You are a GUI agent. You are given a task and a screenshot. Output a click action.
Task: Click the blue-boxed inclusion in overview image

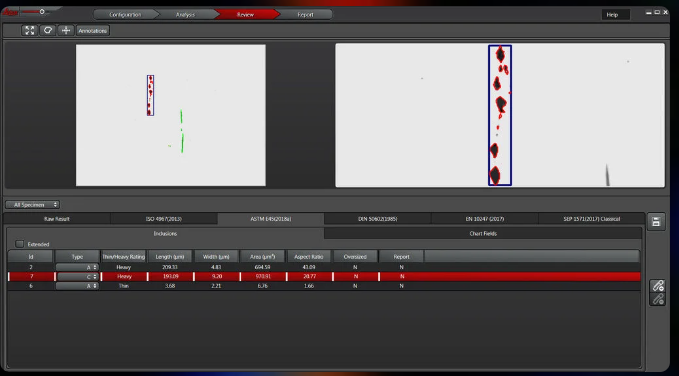pos(150,95)
